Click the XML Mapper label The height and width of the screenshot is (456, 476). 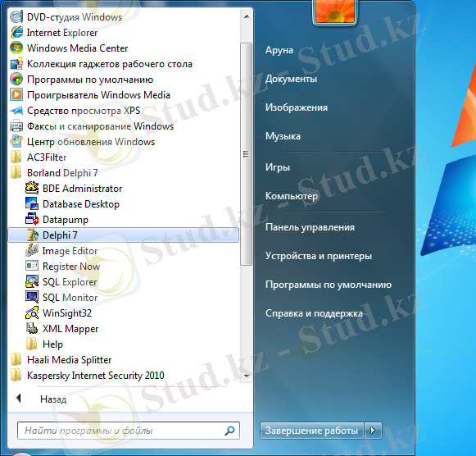pos(70,329)
